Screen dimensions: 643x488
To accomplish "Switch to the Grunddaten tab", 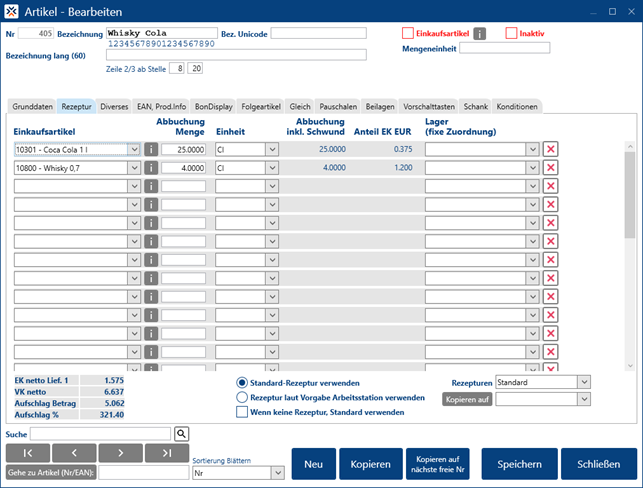I will coord(31,106).
